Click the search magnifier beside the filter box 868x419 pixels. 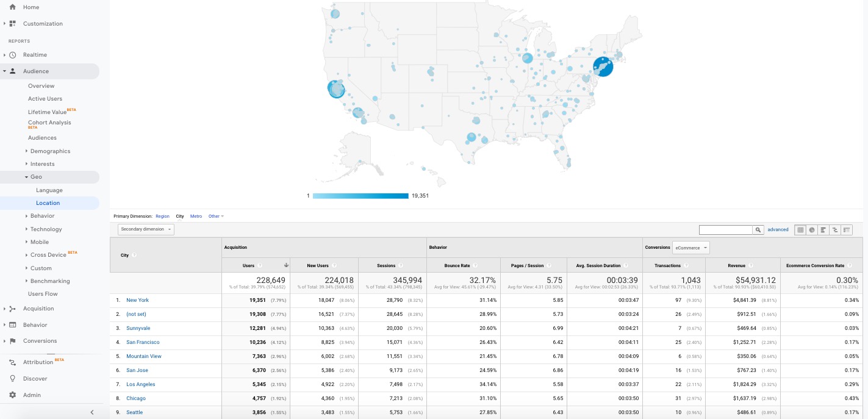click(758, 230)
